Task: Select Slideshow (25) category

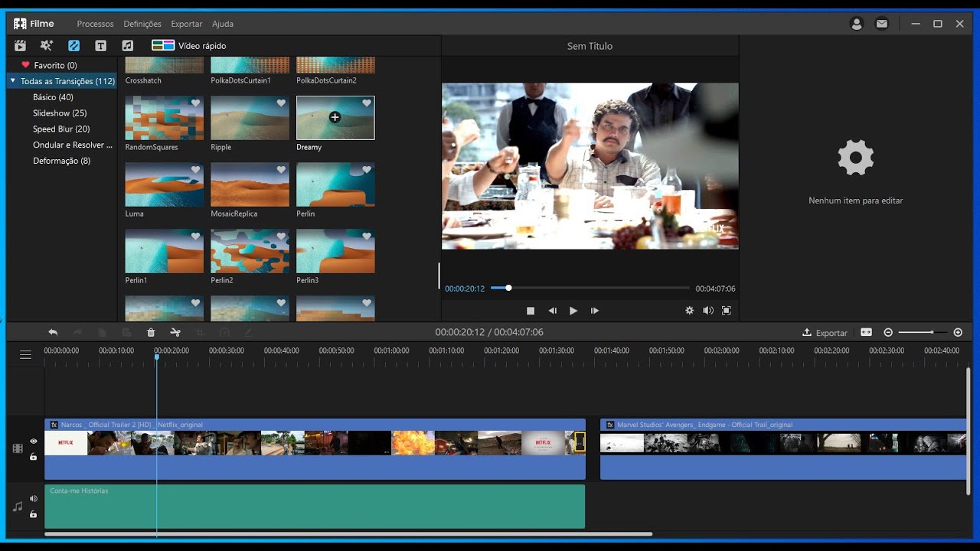Action: coord(60,113)
